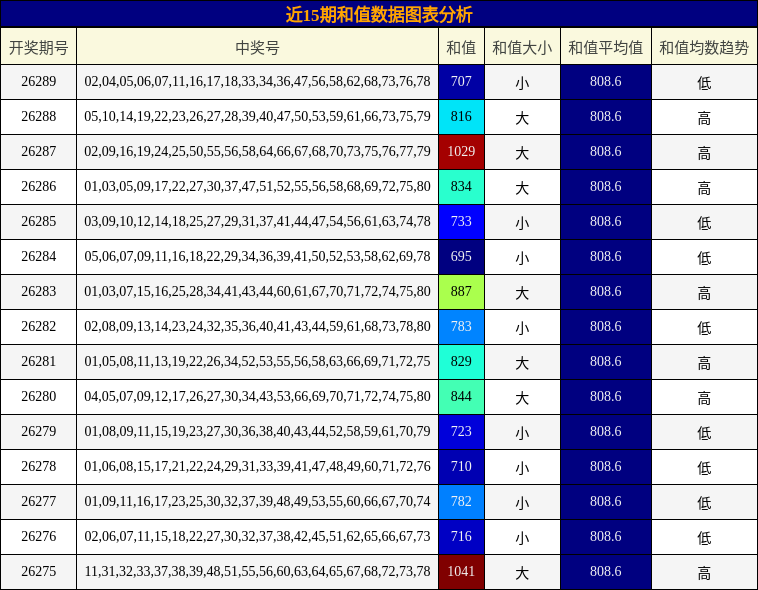Select period number 26286

[39, 187]
